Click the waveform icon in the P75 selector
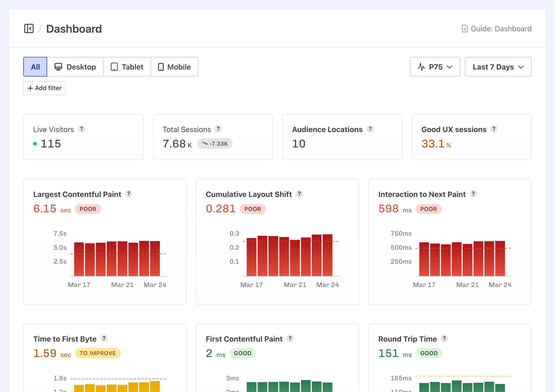The height and width of the screenshot is (392, 555). [421, 67]
